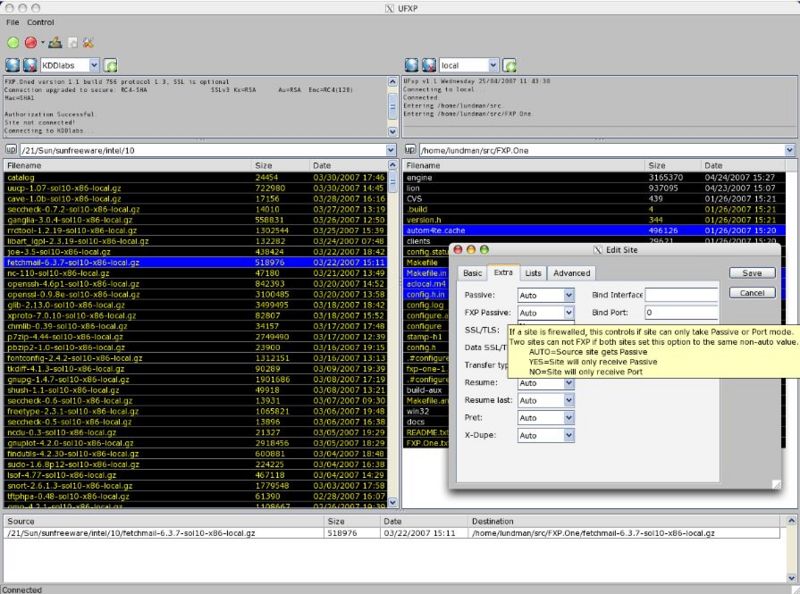The height and width of the screenshot is (594, 800).
Task: Open small arrow menu beside red stop icon
Action: 42,43
